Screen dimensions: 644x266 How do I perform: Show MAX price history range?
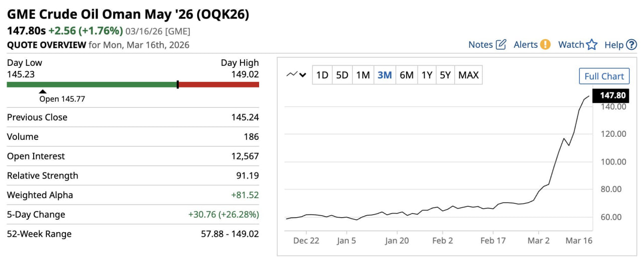point(468,75)
